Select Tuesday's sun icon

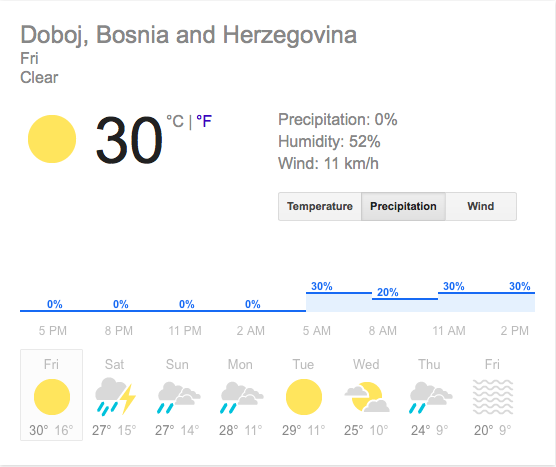(304, 397)
